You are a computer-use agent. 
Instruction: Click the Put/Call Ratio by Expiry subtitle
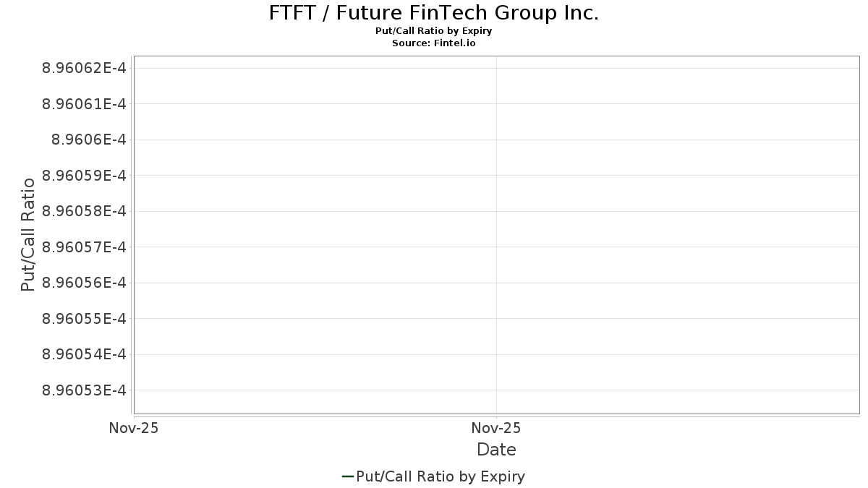coord(434,31)
